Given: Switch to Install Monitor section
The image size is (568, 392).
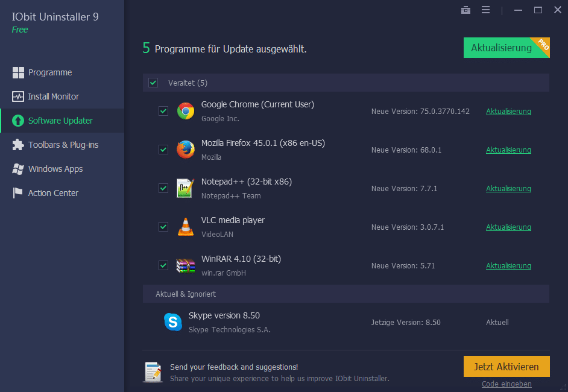Looking at the screenshot, I should pos(53,96).
